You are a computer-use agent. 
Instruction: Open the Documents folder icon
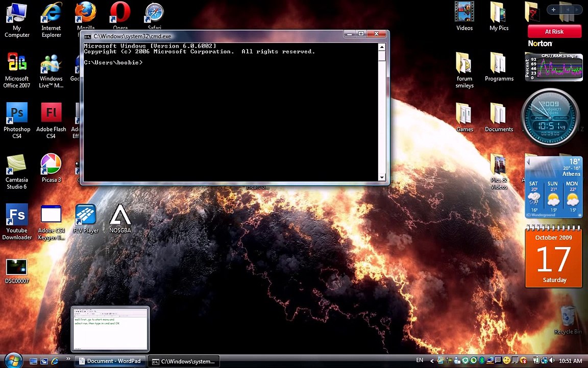pyautogui.click(x=499, y=117)
